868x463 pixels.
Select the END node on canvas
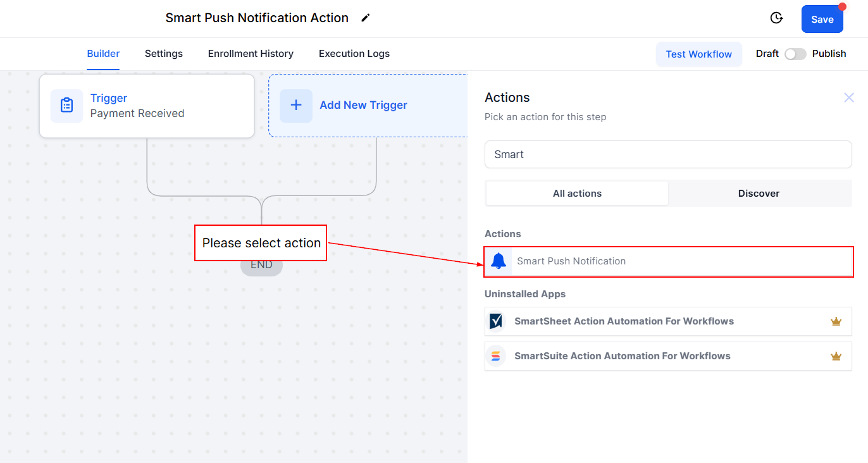(x=261, y=268)
